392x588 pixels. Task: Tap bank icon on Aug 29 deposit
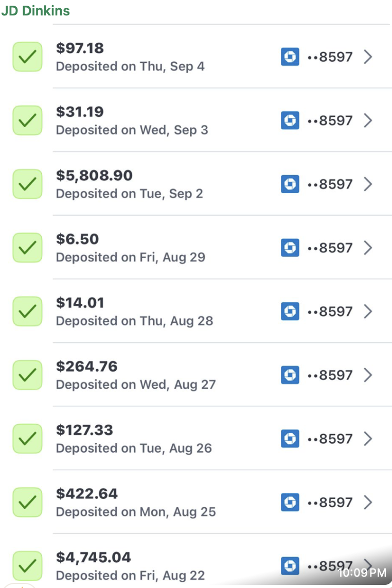click(290, 248)
